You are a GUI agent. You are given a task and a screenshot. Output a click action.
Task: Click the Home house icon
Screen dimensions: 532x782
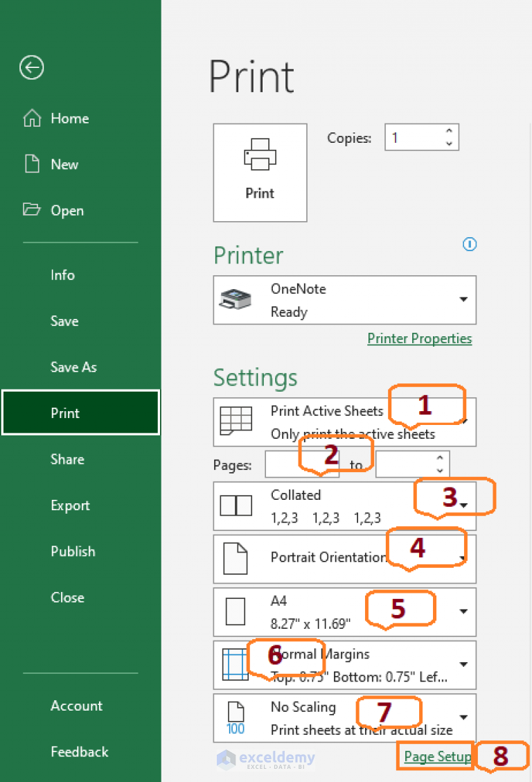click(x=33, y=118)
